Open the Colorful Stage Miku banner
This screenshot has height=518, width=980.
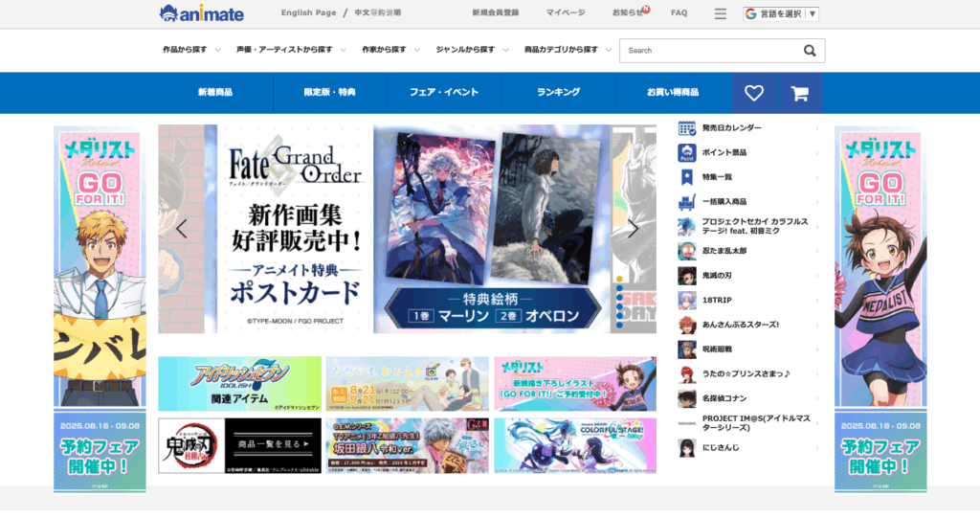575,446
